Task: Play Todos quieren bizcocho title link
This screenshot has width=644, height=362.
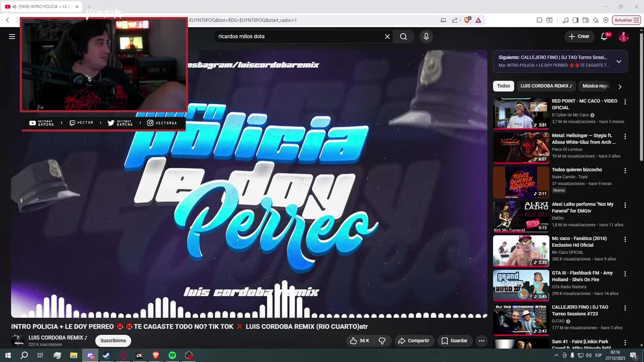Action: pos(577,170)
